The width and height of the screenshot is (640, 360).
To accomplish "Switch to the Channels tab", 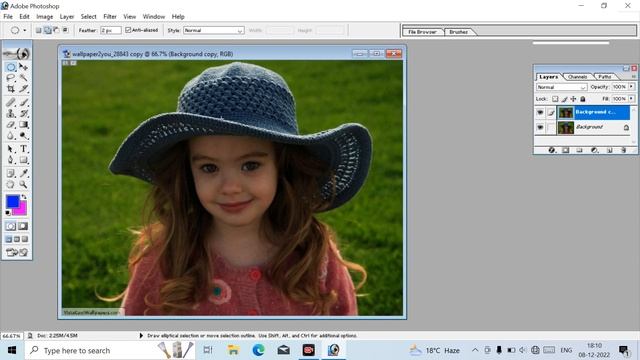I will 578,76.
